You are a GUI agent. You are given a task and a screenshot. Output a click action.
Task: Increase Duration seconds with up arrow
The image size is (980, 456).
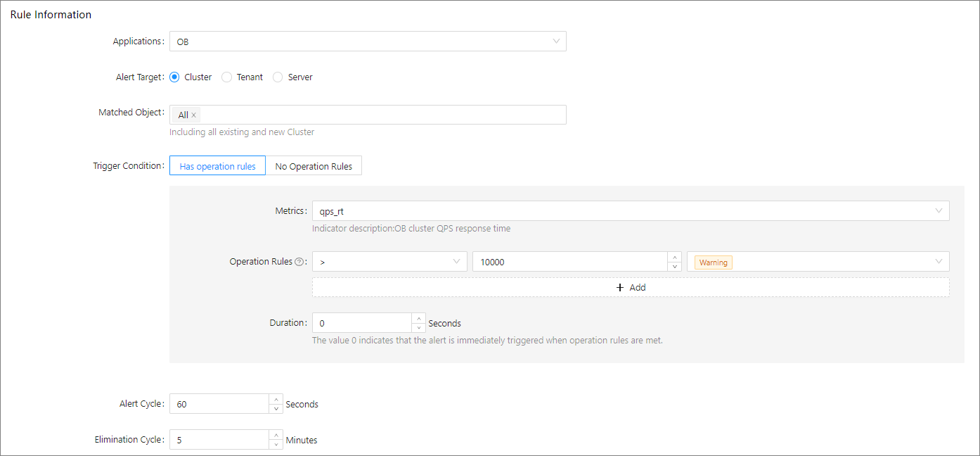(x=418, y=318)
